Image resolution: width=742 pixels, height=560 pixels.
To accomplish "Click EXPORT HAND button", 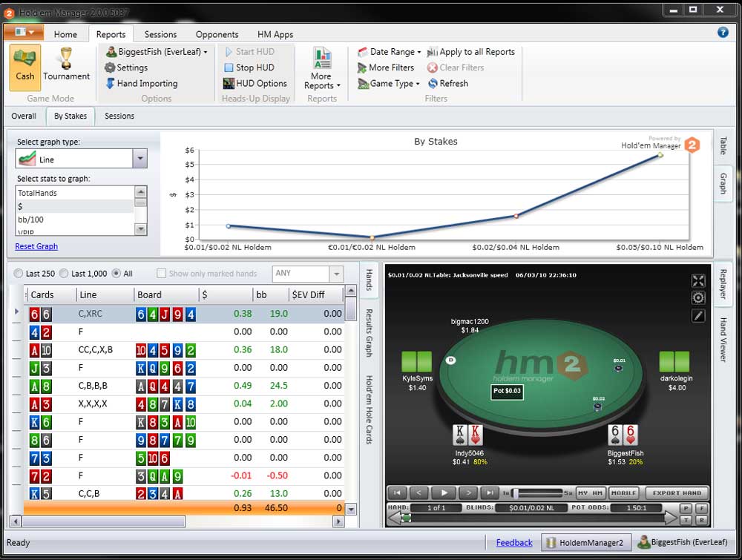I will (x=677, y=493).
